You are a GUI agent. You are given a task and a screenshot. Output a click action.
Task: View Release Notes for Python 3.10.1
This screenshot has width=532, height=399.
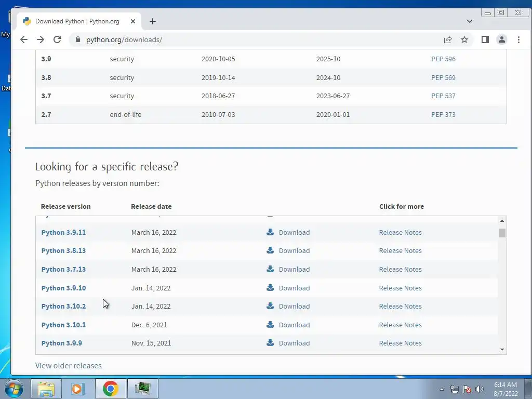(401, 325)
